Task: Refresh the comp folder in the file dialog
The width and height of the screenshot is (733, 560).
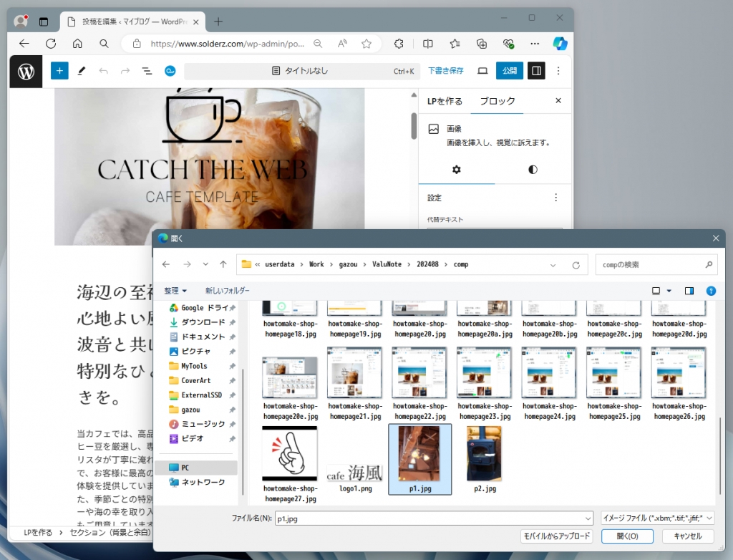Action: coord(576,265)
